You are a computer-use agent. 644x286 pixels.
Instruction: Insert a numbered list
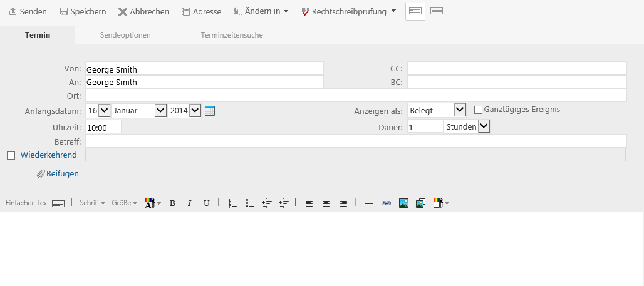pyautogui.click(x=232, y=203)
